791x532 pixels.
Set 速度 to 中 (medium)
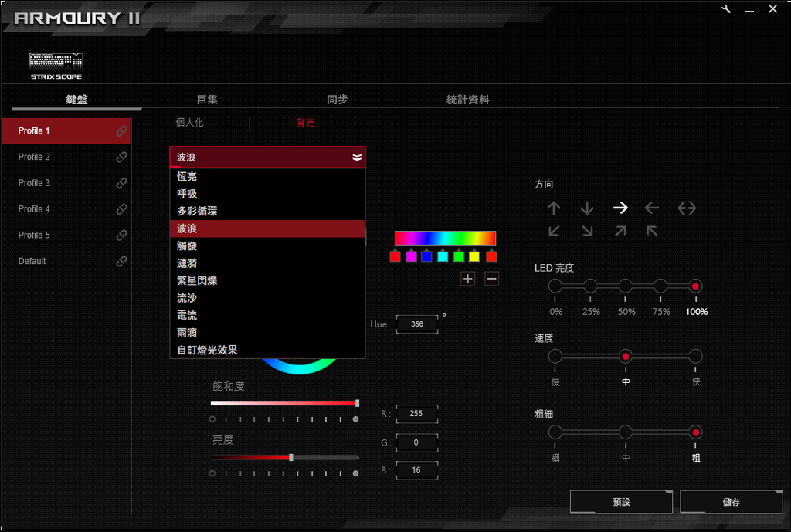626,357
